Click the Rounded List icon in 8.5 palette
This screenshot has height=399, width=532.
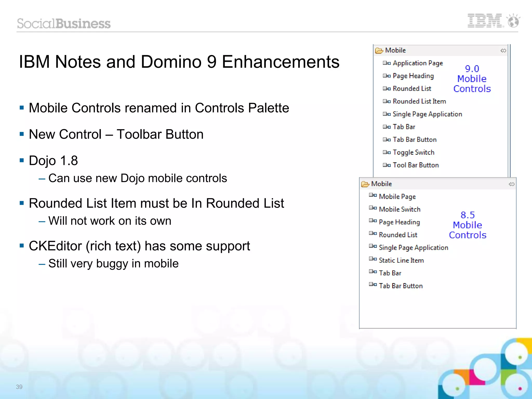coord(373,233)
